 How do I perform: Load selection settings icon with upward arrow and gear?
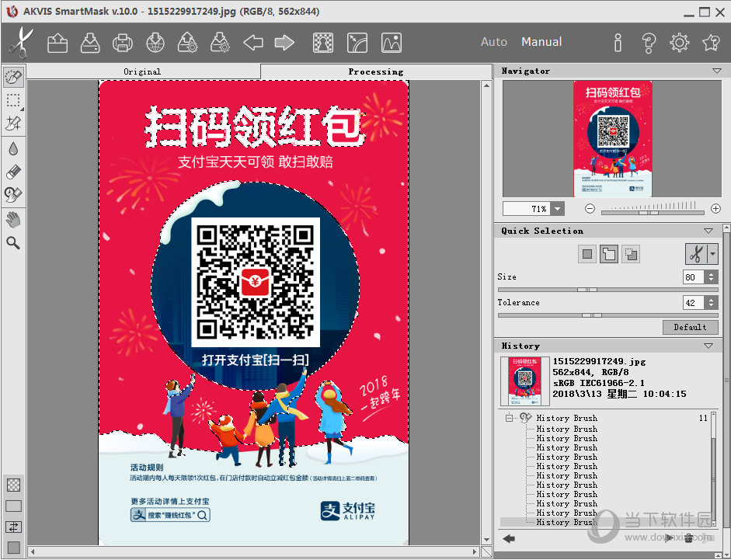(x=187, y=43)
